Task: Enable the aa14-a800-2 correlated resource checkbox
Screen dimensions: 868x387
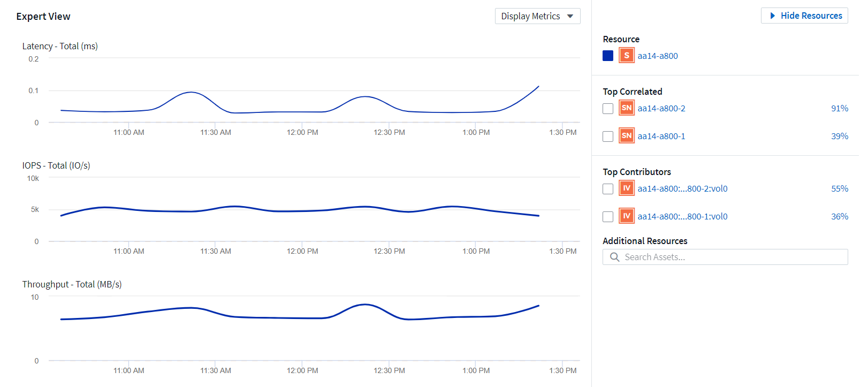Action: click(x=608, y=109)
